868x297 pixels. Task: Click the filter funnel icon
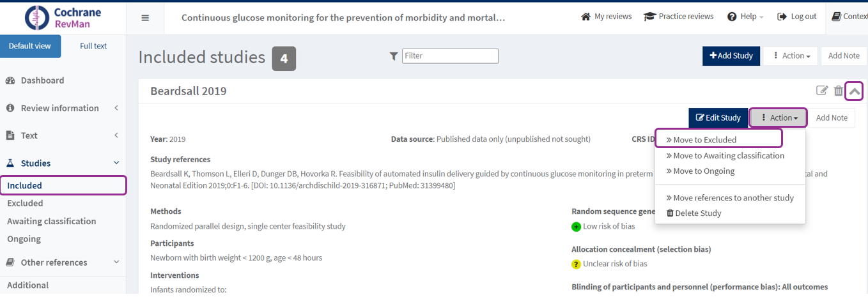pos(394,56)
